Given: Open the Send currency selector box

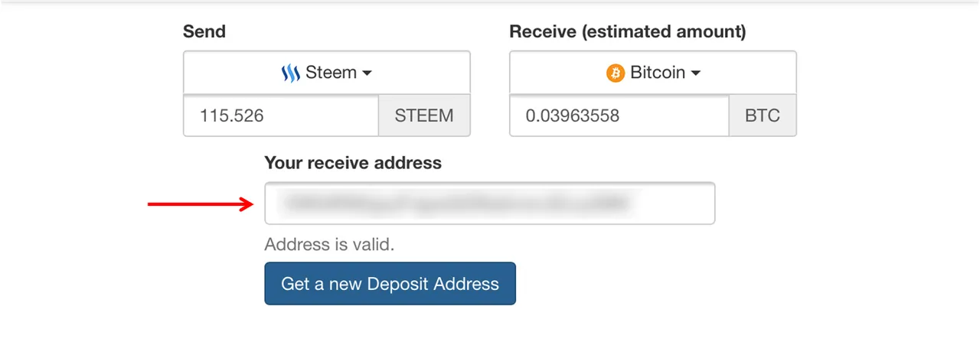Looking at the screenshot, I should [327, 73].
